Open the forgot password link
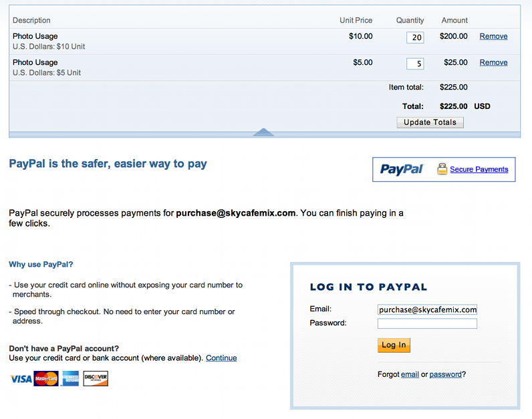532x419 pixels. 445,374
